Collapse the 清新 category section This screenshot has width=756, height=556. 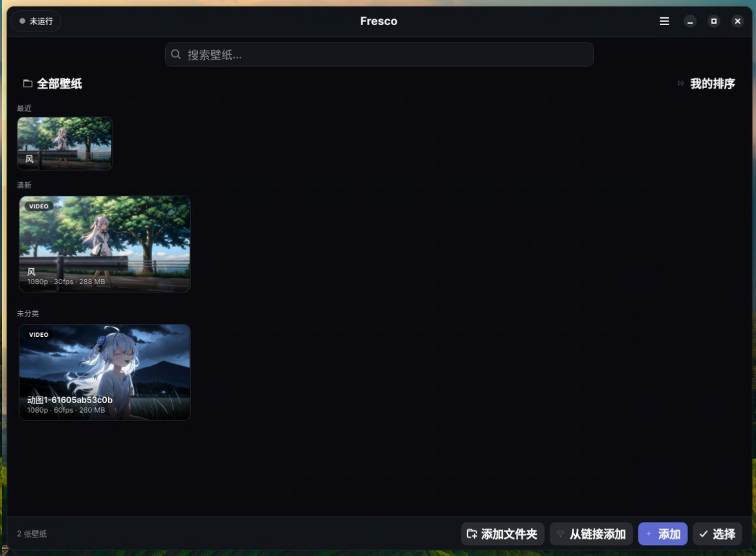click(24, 185)
